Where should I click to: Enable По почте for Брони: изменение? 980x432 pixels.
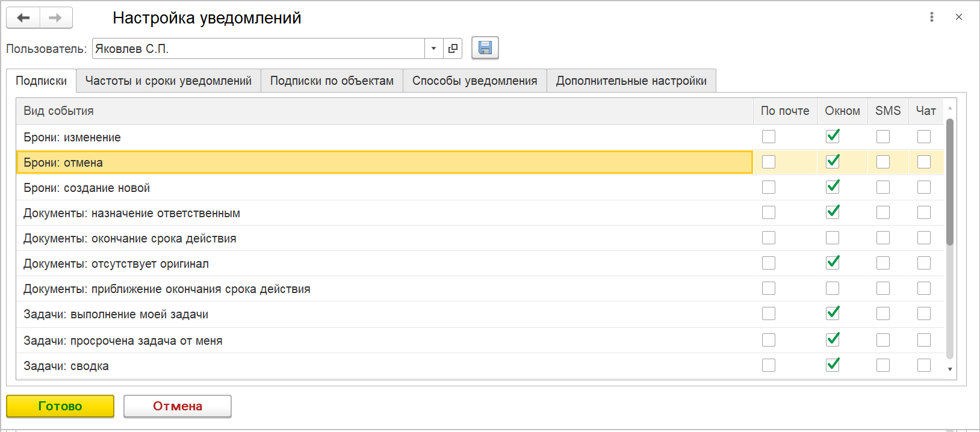click(x=769, y=137)
